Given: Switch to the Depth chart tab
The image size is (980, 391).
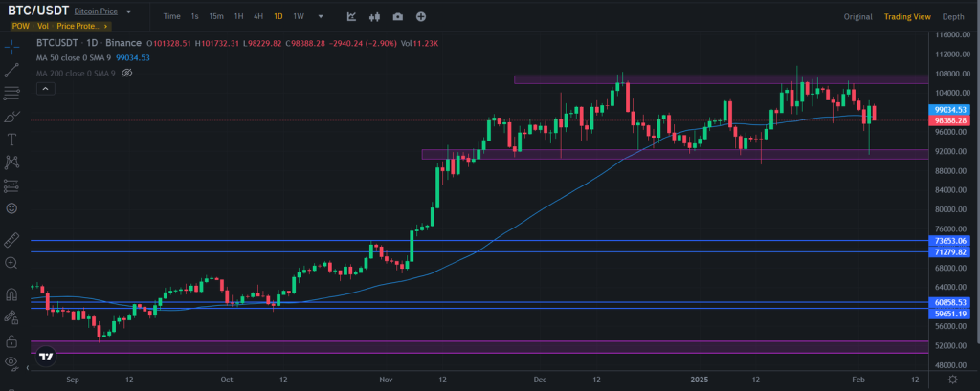Looking at the screenshot, I should pyautogui.click(x=953, y=16).
